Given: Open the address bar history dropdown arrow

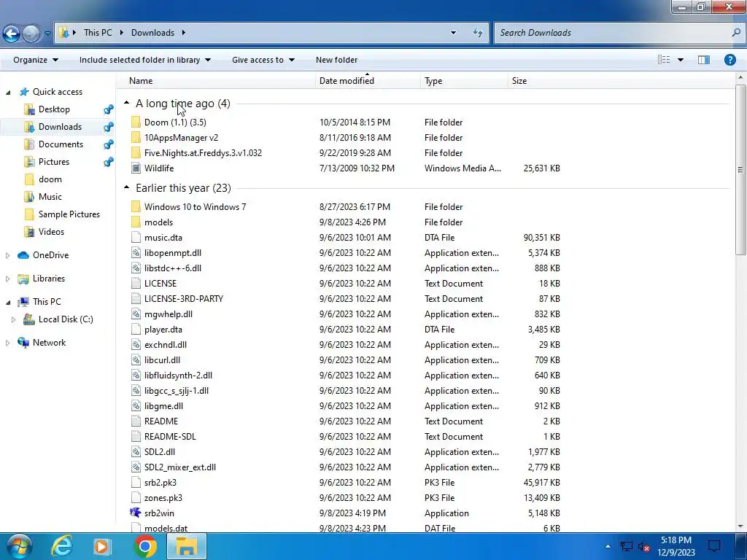Looking at the screenshot, I should point(453,33).
